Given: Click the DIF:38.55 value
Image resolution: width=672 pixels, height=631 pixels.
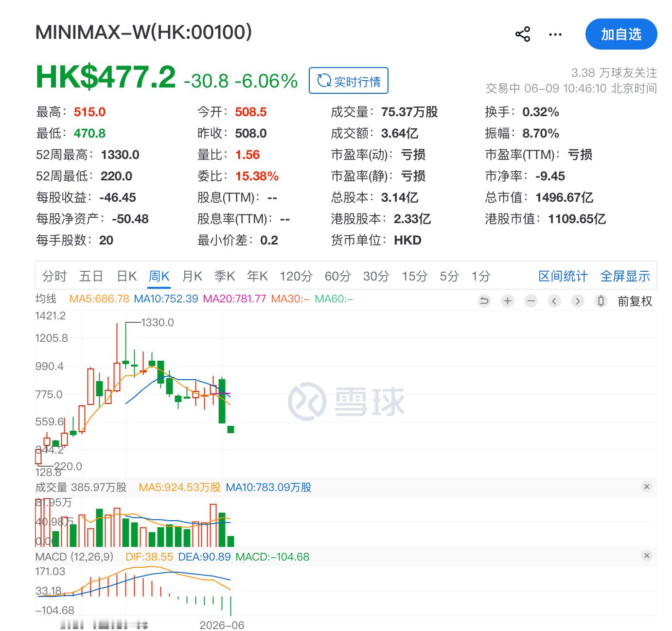Looking at the screenshot, I should click(x=149, y=557).
